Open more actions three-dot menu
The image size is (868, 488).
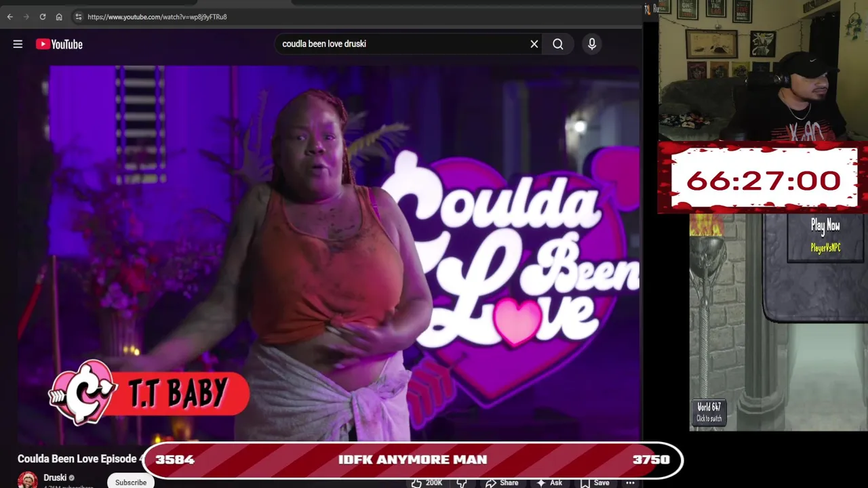click(x=630, y=483)
